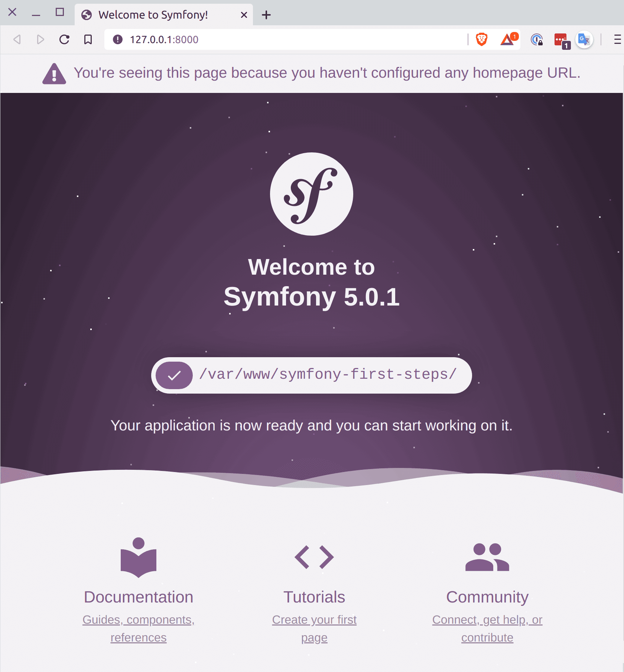Click the Symfony logo circle
Image resolution: width=624 pixels, height=672 pixels.
[312, 194]
